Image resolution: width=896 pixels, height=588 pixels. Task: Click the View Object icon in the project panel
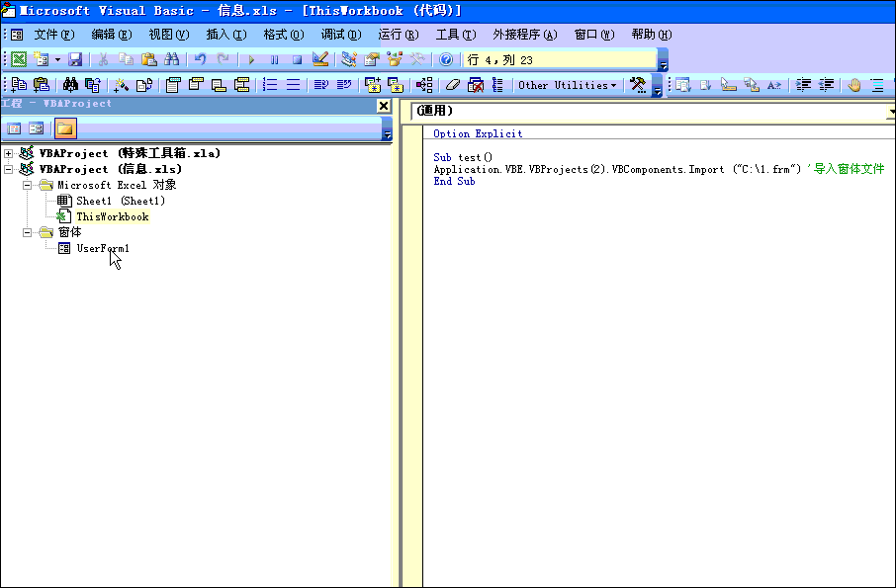(x=36, y=128)
